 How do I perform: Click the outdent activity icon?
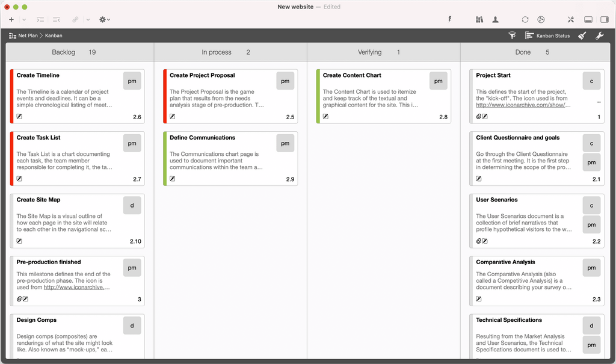56,20
